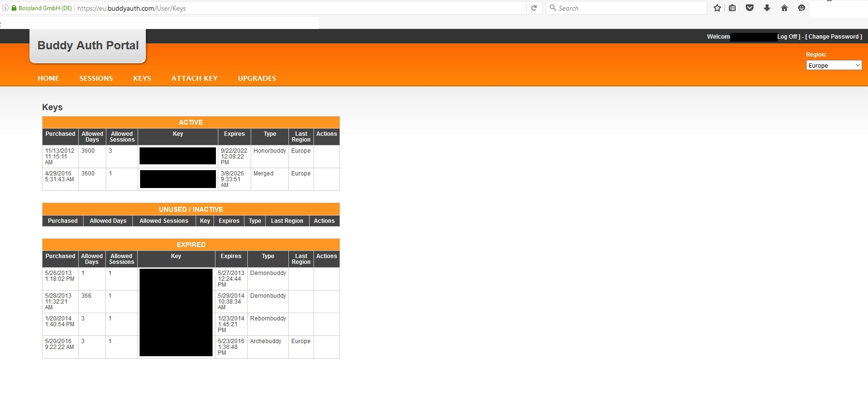The width and height of the screenshot is (868, 406).
Task: Click the 5/23/2016 expiry date cell
Action: [231, 347]
